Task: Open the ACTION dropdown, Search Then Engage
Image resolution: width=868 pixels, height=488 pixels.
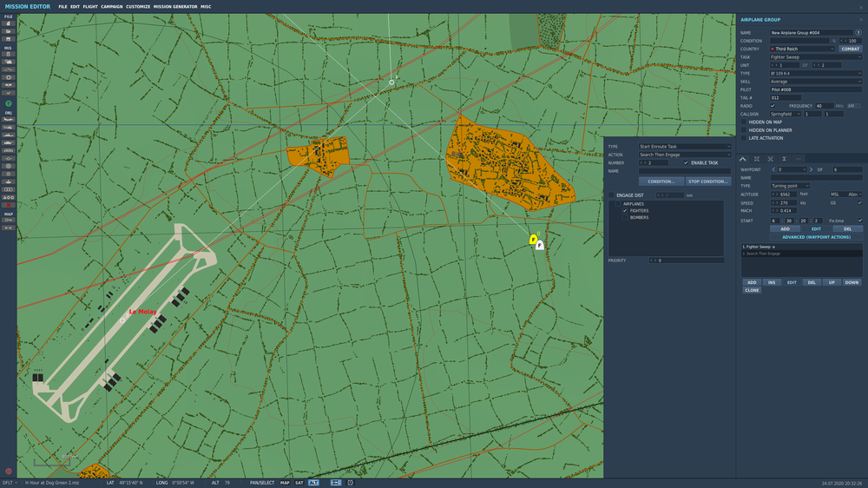Action: pos(685,155)
